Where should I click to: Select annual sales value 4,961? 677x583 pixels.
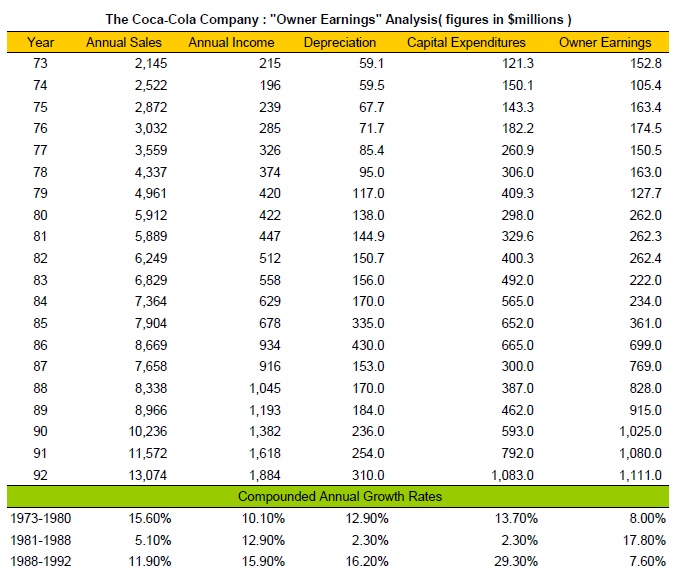[151, 193]
